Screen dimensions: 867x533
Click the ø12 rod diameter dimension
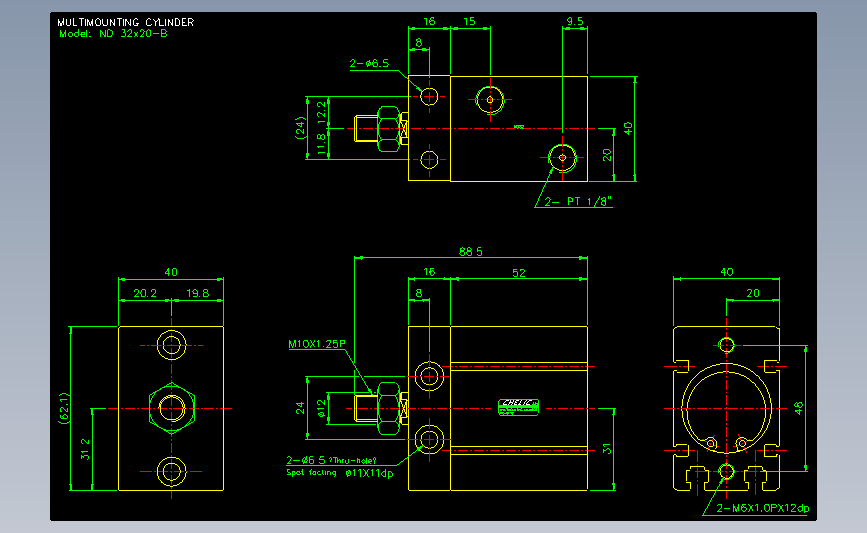(x=321, y=408)
